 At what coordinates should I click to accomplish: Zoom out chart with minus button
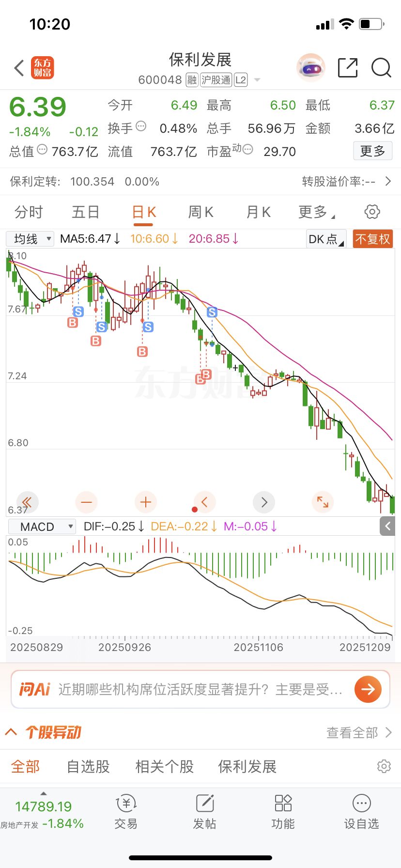(x=86, y=502)
